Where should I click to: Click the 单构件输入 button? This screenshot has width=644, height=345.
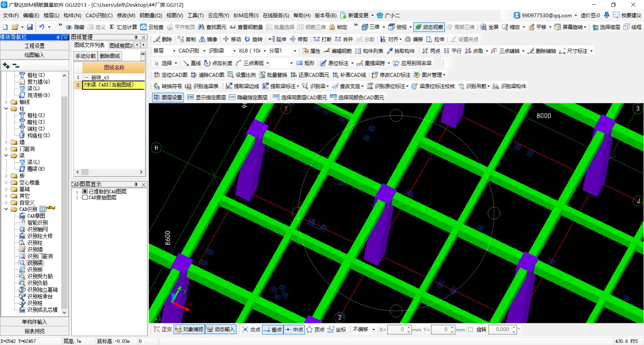click(35, 322)
